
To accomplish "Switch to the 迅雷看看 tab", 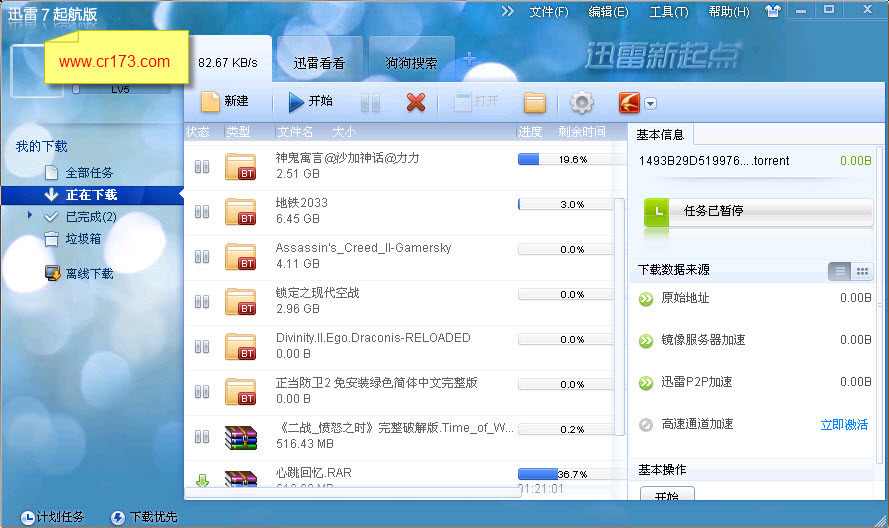I will click(x=319, y=63).
